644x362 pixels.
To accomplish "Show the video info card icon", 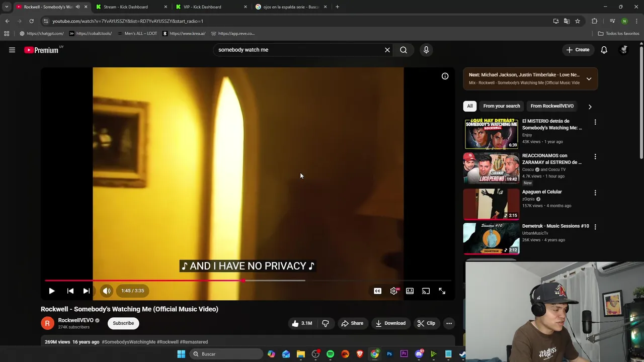I will pyautogui.click(x=445, y=76).
